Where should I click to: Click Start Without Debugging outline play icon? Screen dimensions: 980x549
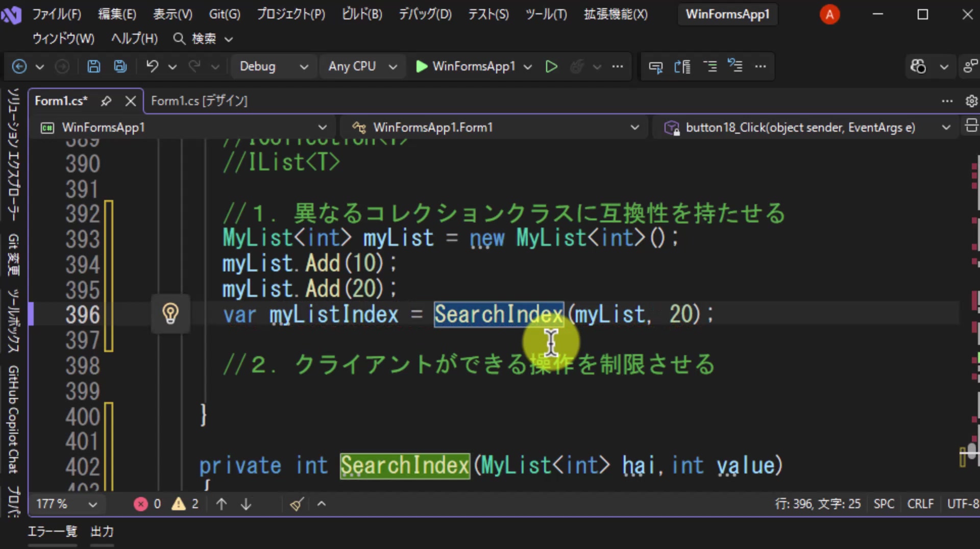pyautogui.click(x=551, y=66)
